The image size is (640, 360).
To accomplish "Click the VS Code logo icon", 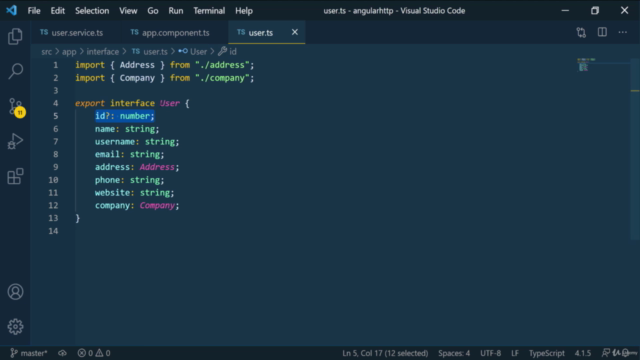I will tap(11, 10).
